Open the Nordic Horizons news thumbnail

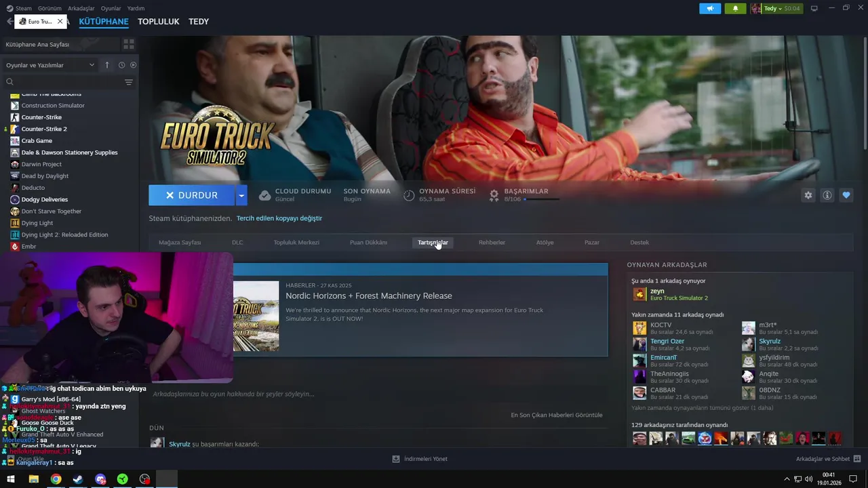tap(256, 316)
